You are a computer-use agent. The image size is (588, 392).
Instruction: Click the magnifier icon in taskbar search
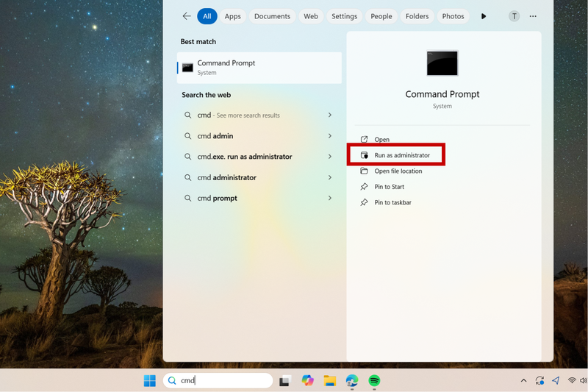[172, 381]
